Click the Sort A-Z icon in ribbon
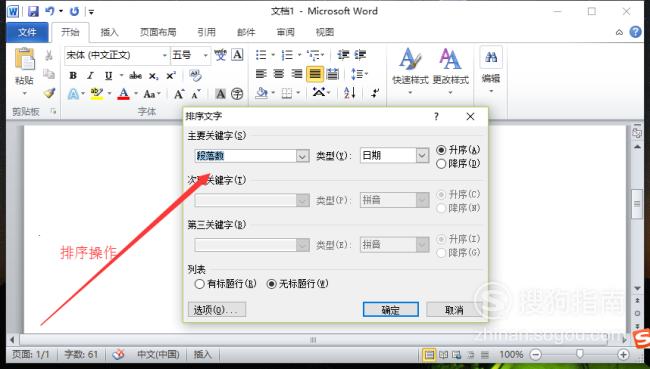 pos(349,93)
